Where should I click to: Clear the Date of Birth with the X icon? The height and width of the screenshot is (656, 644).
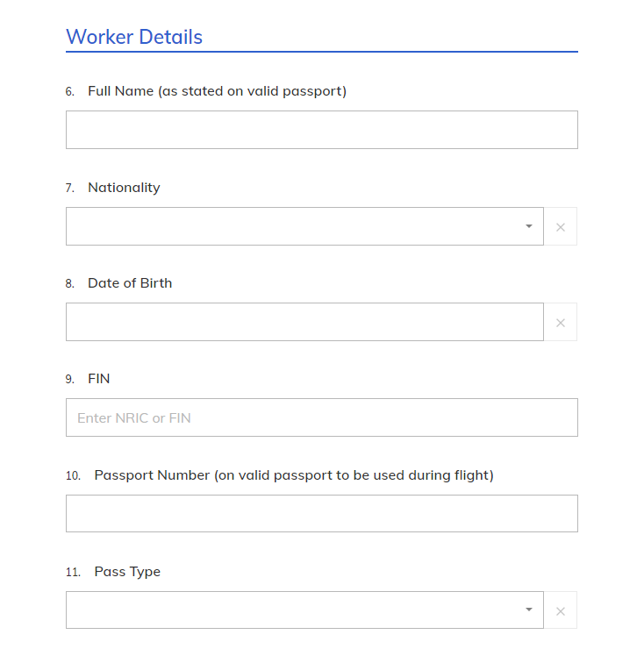click(561, 323)
